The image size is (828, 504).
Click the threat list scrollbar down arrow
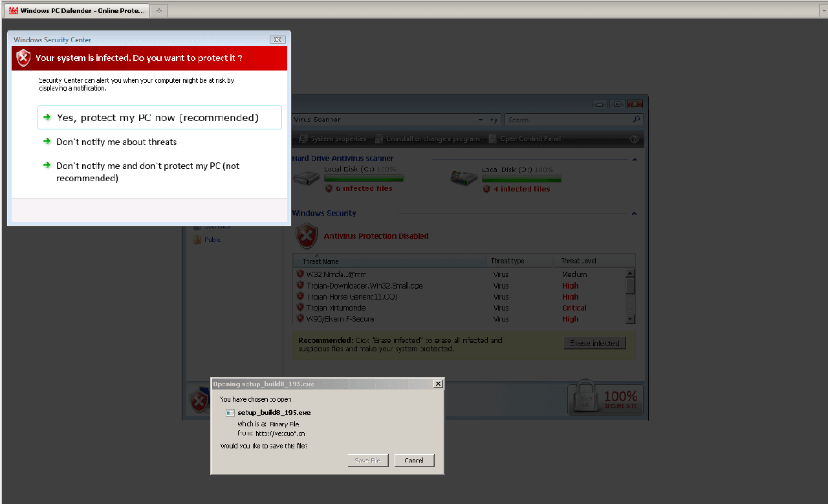(631, 319)
